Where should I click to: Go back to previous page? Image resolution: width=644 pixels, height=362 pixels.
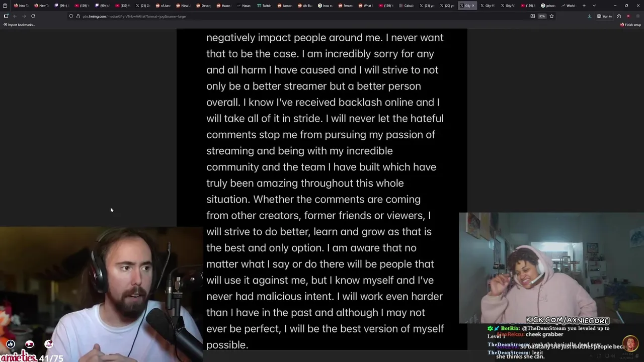[15, 16]
